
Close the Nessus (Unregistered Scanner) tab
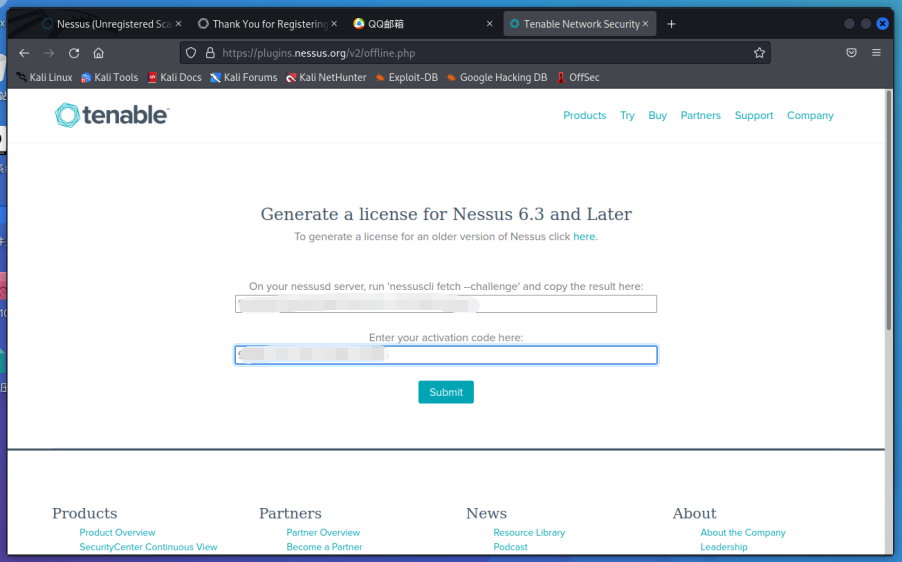pyautogui.click(x=178, y=24)
